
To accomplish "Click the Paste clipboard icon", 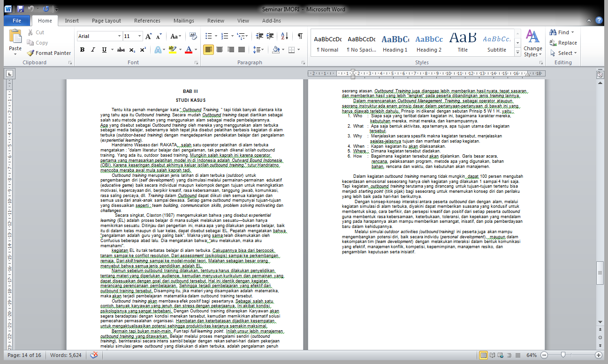I will click(x=15, y=37).
